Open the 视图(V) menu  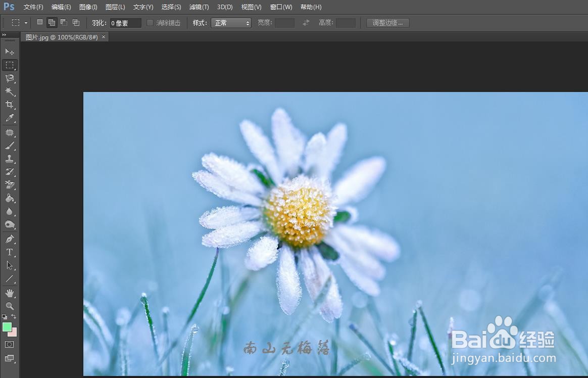tap(251, 7)
